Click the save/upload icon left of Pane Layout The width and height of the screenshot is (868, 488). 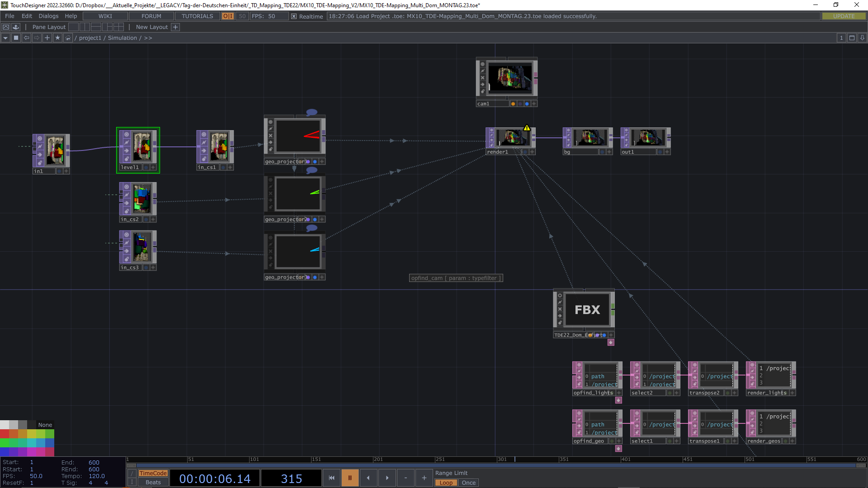(x=16, y=27)
